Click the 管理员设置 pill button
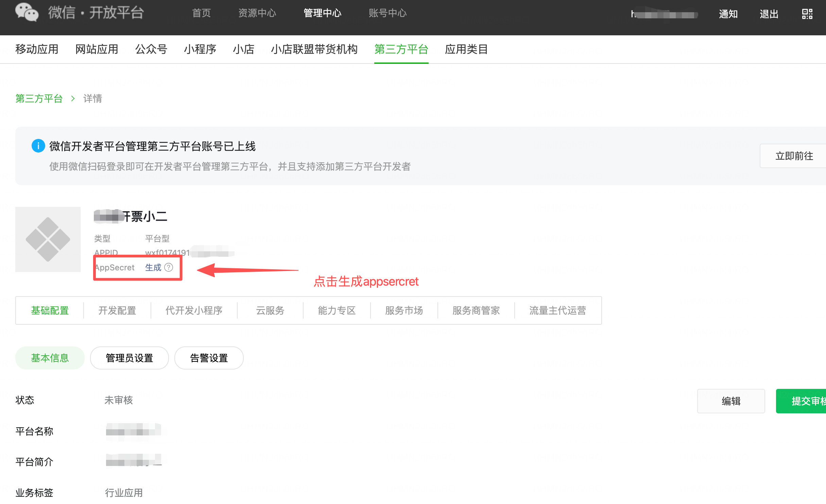The height and width of the screenshot is (504, 826). pyautogui.click(x=129, y=358)
